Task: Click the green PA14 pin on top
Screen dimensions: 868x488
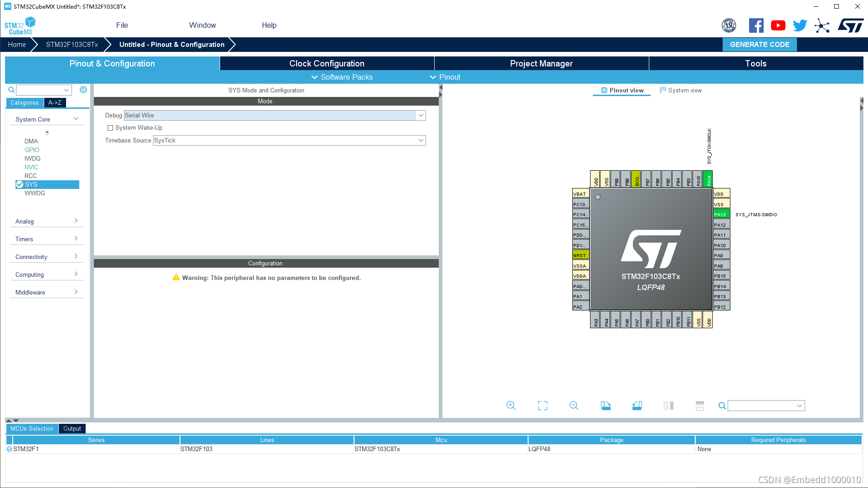Action: pyautogui.click(x=708, y=179)
